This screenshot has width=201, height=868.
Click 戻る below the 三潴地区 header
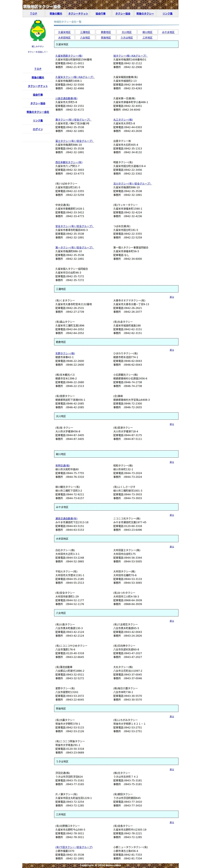tap(172, 297)
